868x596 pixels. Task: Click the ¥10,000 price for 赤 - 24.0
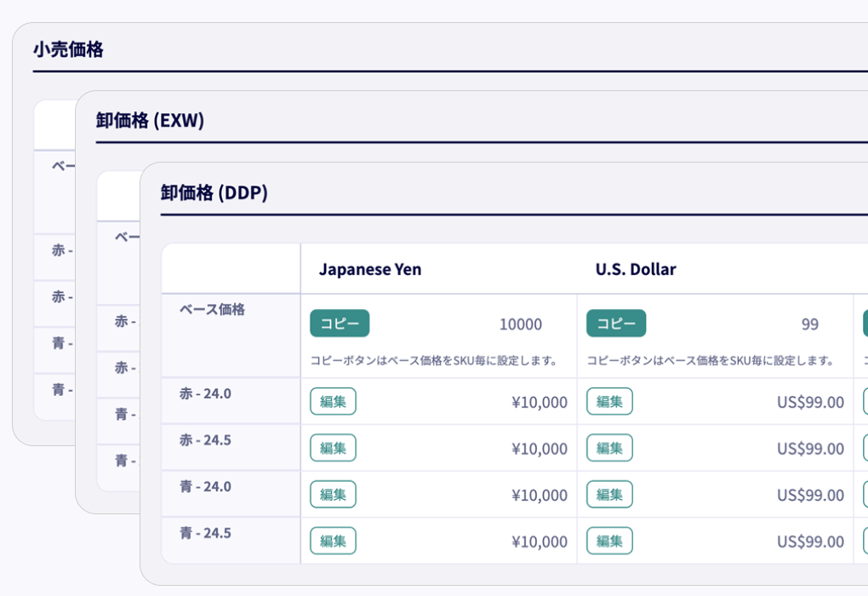pos(540,402)
